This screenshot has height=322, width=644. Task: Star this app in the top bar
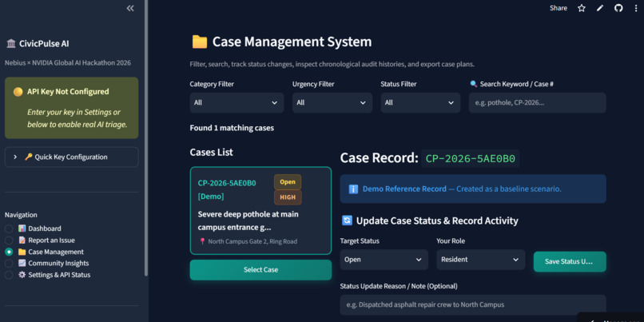(x=582, y=8)
